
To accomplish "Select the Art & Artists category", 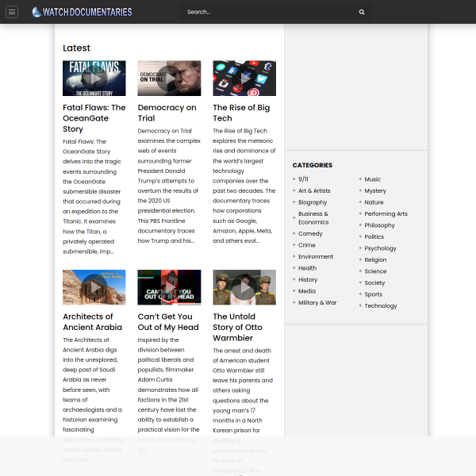I will [314, 190].
